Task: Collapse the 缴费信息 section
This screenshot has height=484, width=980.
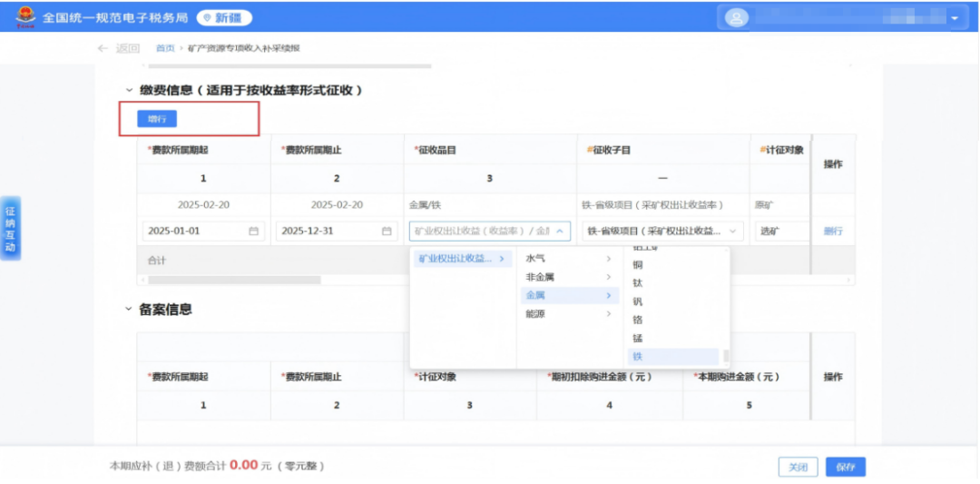Action: pos(129,91)
